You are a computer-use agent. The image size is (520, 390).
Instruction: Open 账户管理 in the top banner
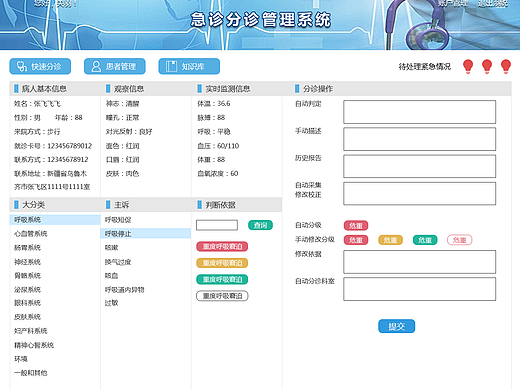(x=453, y=3)
